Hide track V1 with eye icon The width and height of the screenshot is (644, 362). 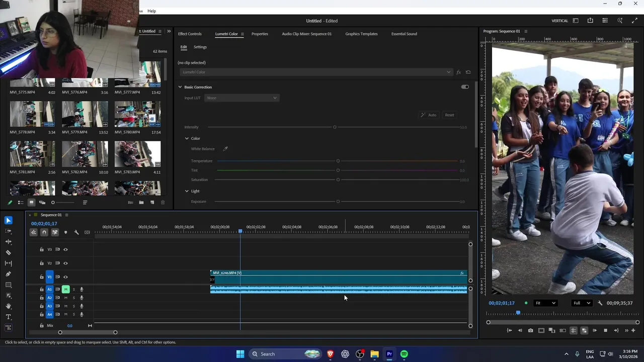(65, 277)
